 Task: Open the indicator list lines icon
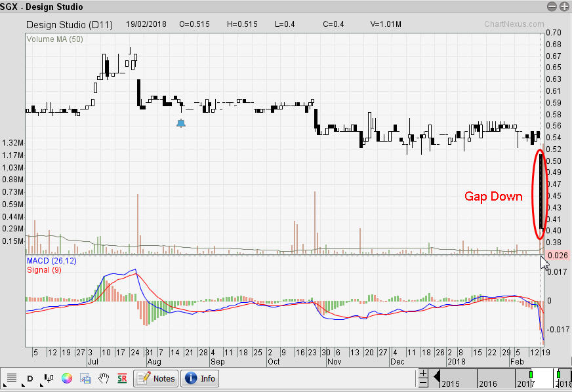coord(12,378)
